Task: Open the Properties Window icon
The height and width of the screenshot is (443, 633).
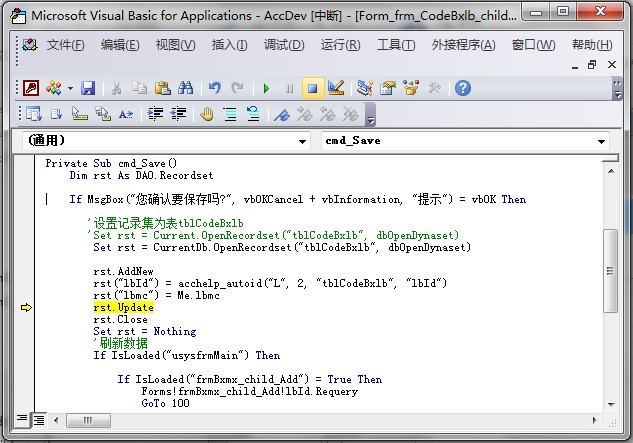Action: click(x=388, y=88)
